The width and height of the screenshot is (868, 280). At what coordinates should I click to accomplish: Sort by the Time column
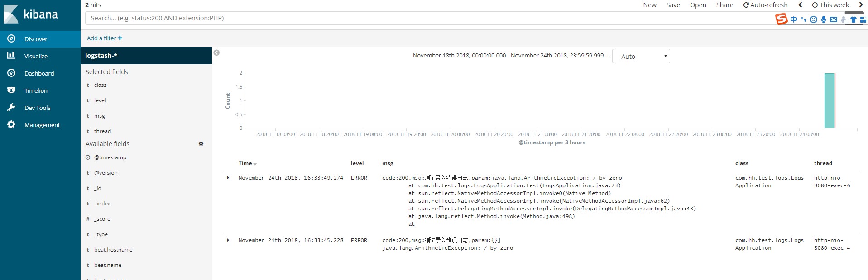coord(248,163)
